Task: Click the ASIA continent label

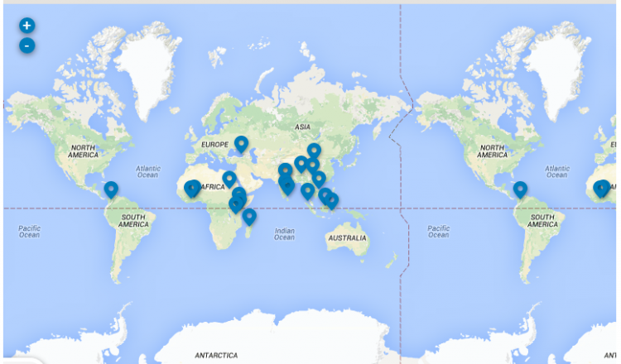Action: pyautogui.click(x=302, y=127)
